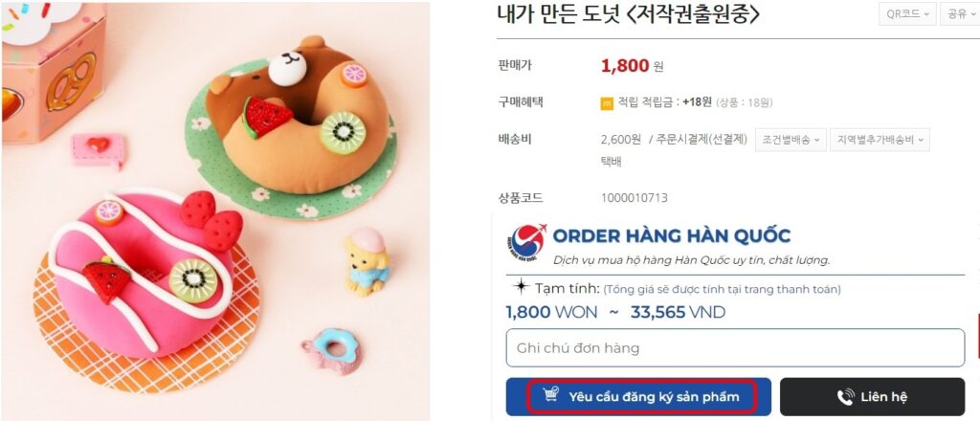980x421 pixels.
Task: Expand the 공유 share dropdown
Action: (960, 14)
